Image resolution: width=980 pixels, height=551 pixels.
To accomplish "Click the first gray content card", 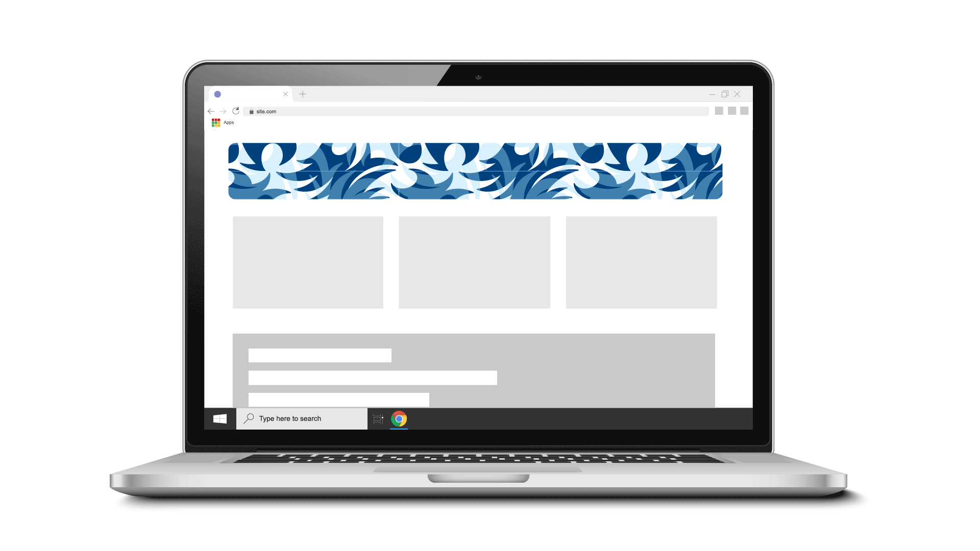I will pos(308,261).
